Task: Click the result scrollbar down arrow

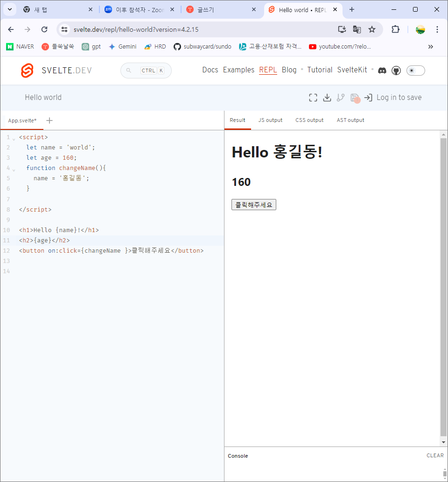Action: pyautogui.click(x=443, y=442)
